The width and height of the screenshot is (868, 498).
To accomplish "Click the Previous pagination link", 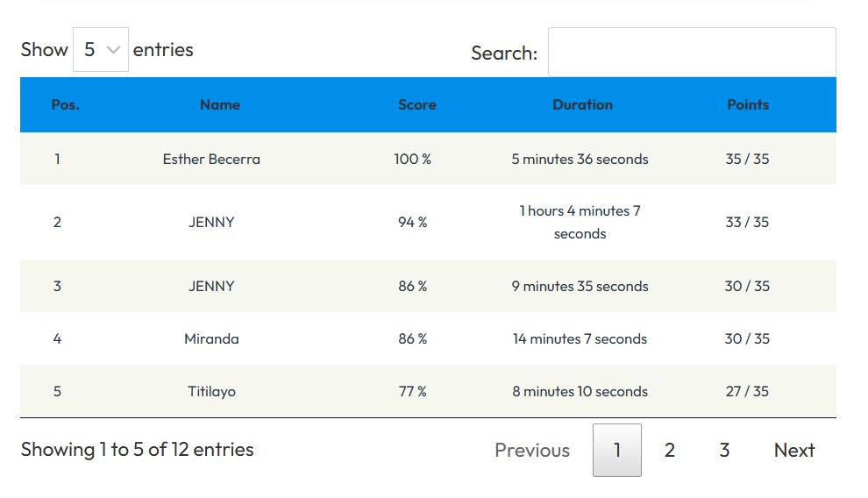I will (x=531, y=450).
